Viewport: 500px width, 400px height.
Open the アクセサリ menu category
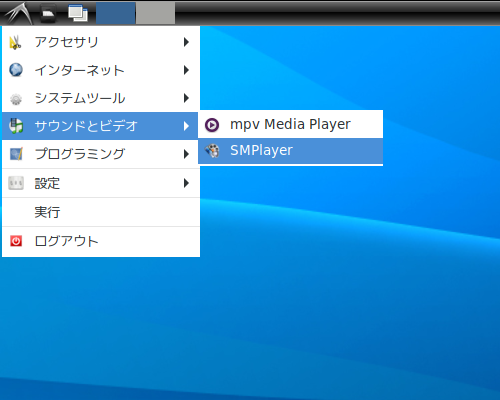101,42
